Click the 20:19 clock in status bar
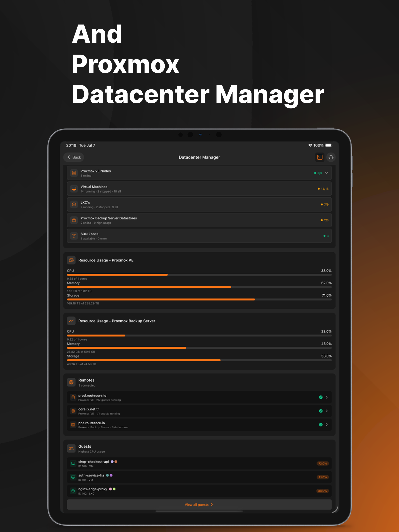 (x=71, y=145)
